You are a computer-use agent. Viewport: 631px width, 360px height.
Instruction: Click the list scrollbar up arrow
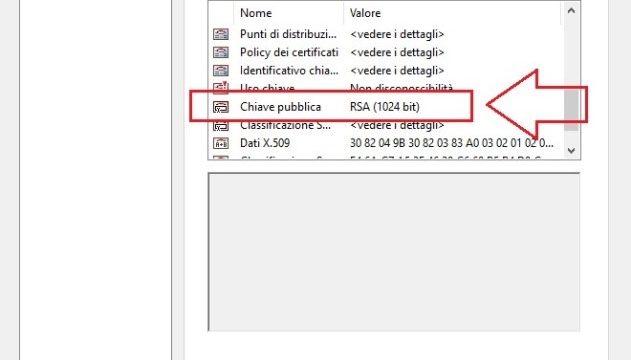point(571,11)
